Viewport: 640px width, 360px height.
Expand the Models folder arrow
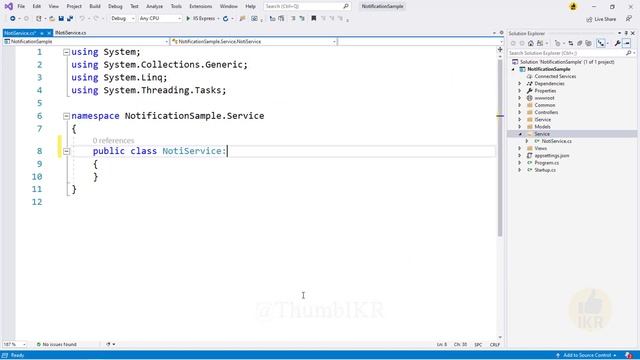[520, 127]
